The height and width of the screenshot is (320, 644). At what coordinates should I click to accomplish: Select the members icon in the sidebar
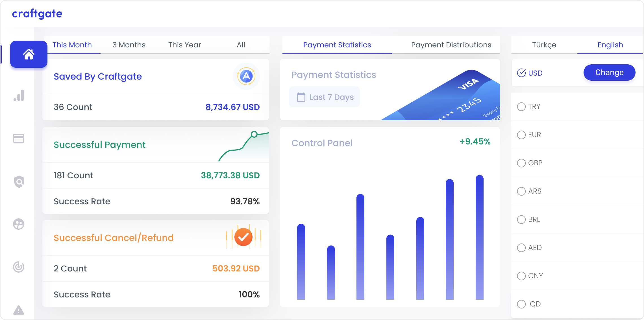pyautogui.click(x=19, y=224)
